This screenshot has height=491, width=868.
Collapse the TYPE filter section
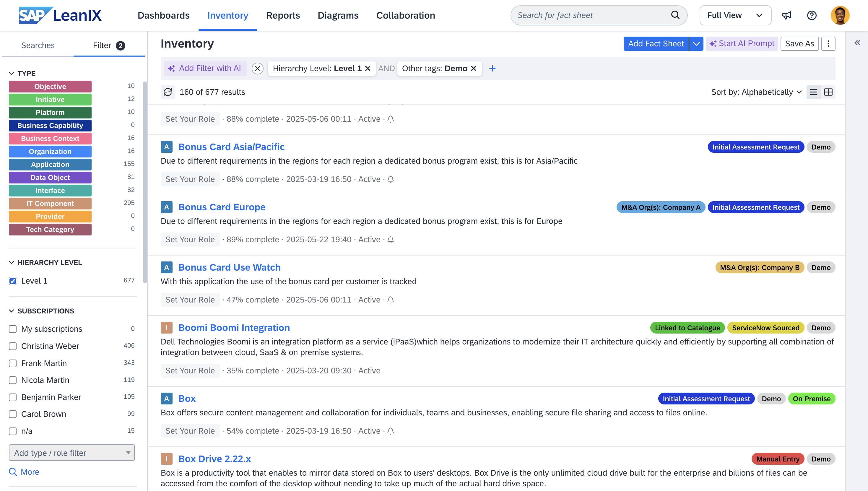[x=12, y=73]
